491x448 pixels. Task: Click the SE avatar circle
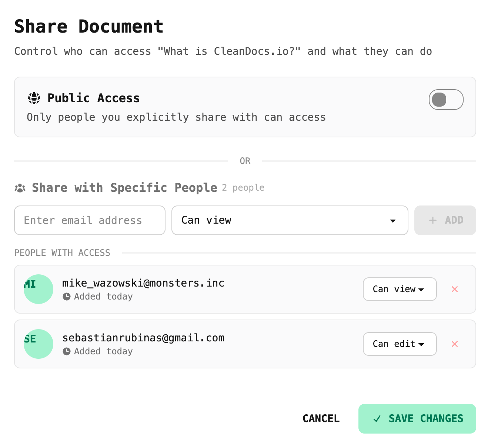click(x=39, y=344)
